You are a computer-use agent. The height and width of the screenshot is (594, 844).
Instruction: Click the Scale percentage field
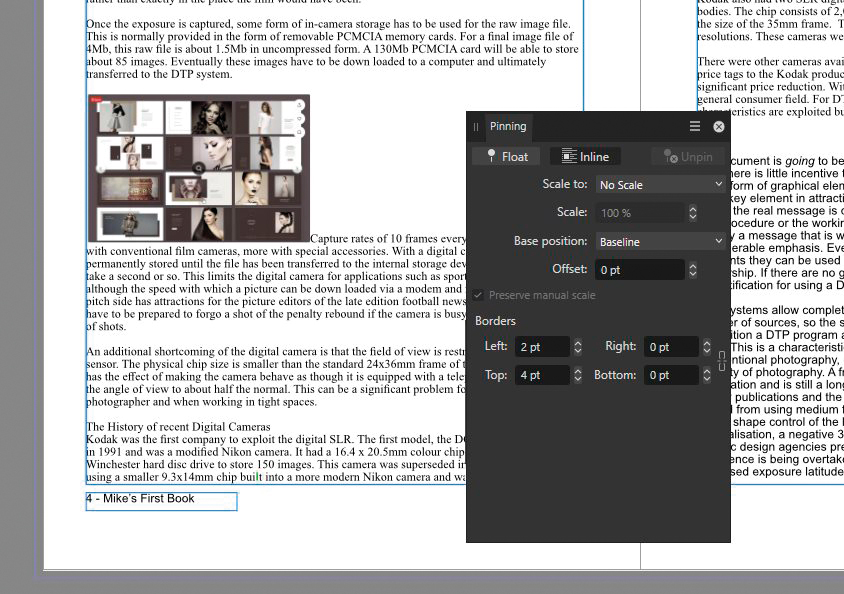click(x=640, y=213)
